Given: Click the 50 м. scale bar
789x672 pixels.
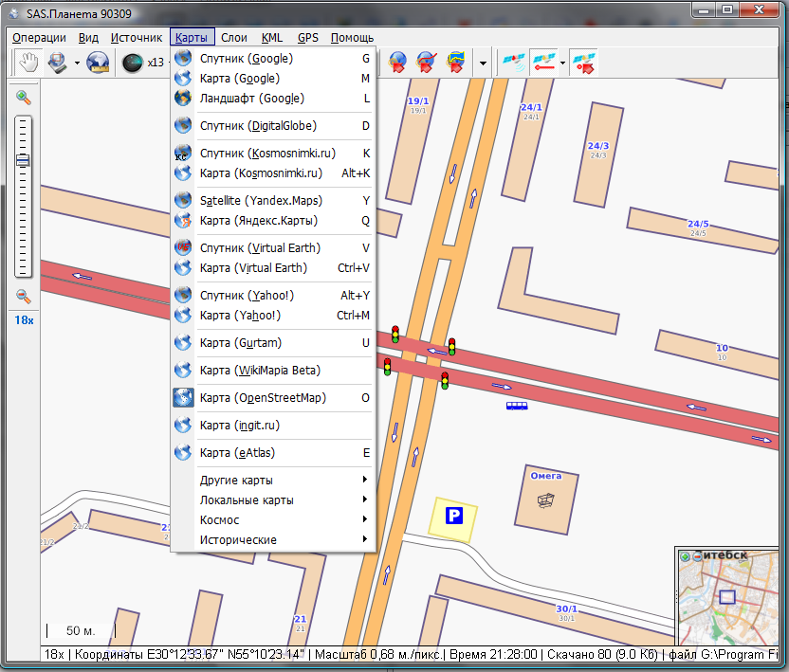Looking at the screenshot, I should tap(81, 630).
